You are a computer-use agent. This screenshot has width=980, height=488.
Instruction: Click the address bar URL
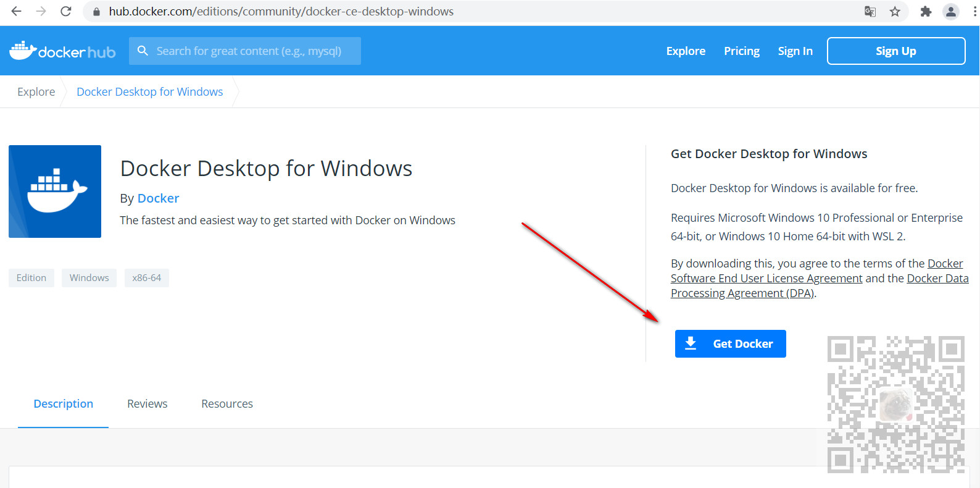click(x=281, y=11)
